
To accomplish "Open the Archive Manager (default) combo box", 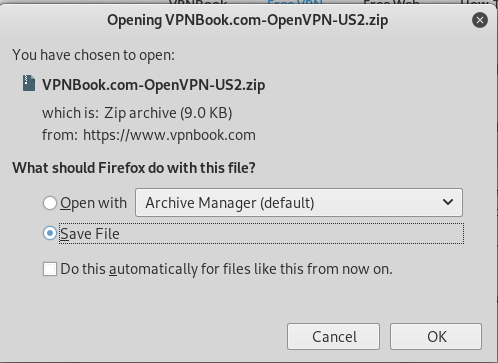I will pos(299,202).
